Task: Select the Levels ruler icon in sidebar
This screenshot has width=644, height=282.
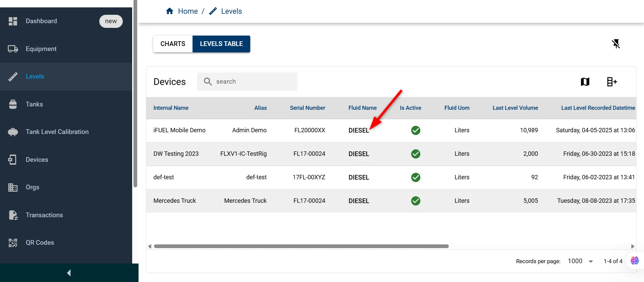Action: 13,77
